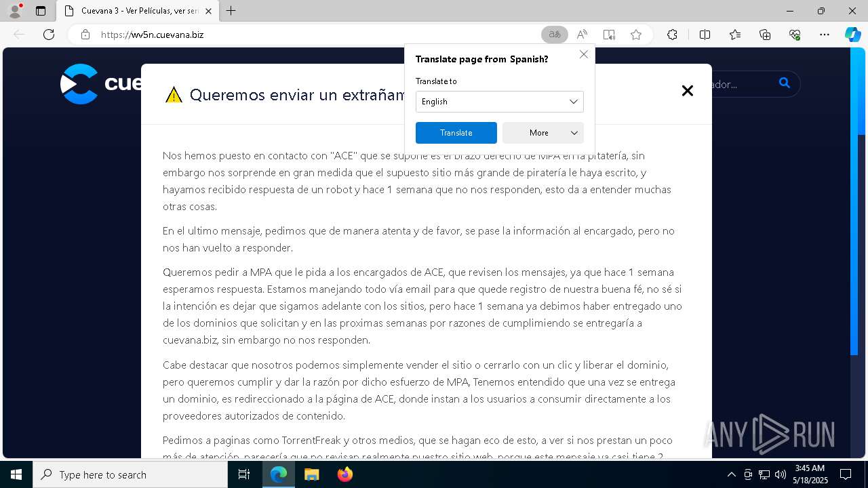This screenshot has width=868, height=488.
Task: Add this page to favorites star
Action: [636, 35]
